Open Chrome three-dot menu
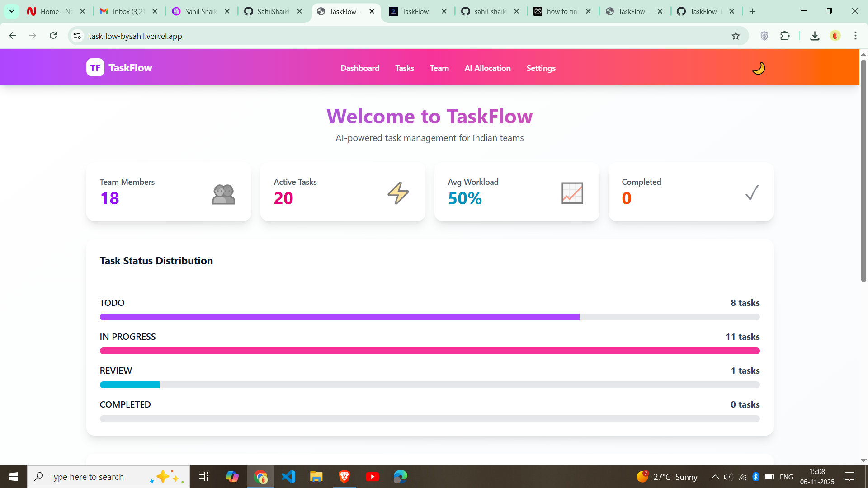Image resolution: width=868 pixels, height=488 pixels. point(855,36)
